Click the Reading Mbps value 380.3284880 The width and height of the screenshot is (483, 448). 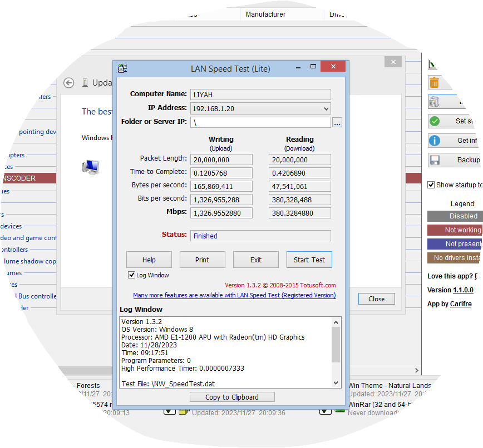coord(300,213)
